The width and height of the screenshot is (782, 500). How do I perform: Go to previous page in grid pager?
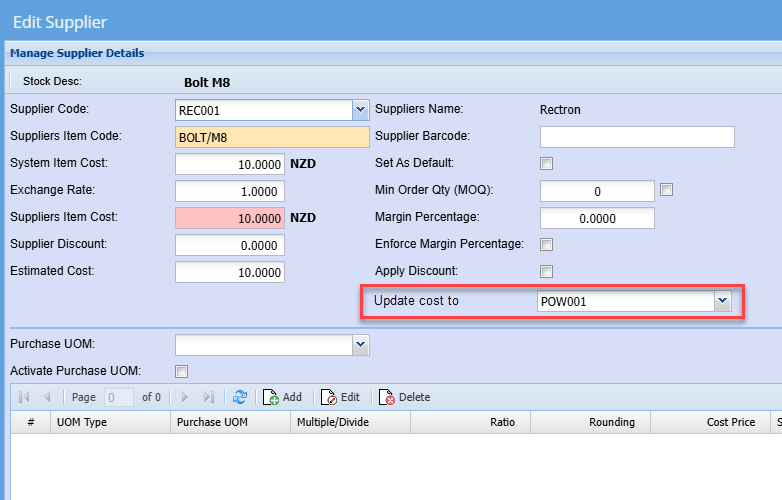click(46, 397)
